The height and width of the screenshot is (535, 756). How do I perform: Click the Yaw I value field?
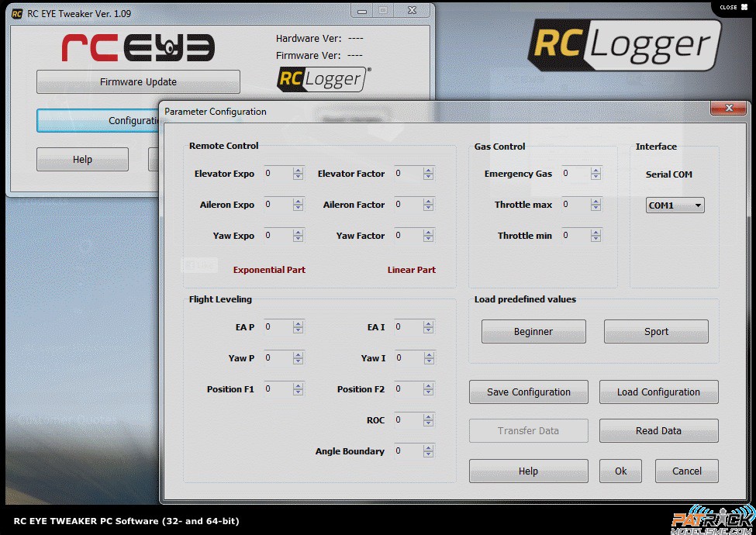[409, 357]
